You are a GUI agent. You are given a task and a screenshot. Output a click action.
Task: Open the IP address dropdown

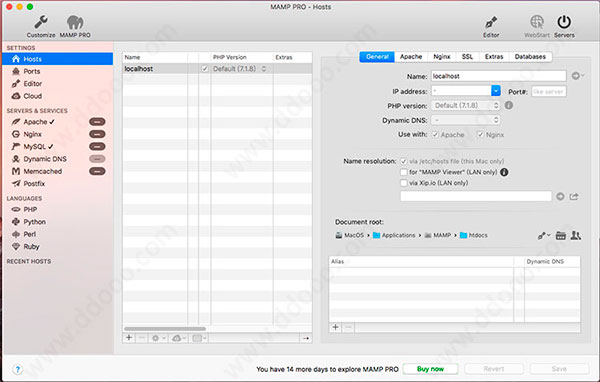point(496,91)
